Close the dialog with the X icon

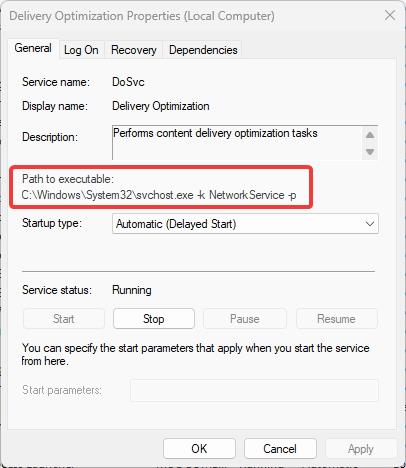(x=390, y=15)
